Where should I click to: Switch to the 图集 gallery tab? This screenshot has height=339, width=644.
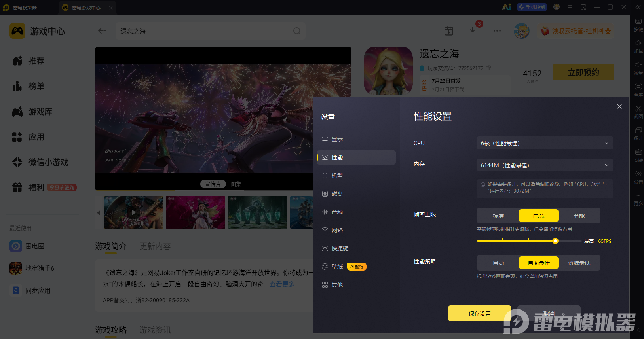[x=236, y=184]
